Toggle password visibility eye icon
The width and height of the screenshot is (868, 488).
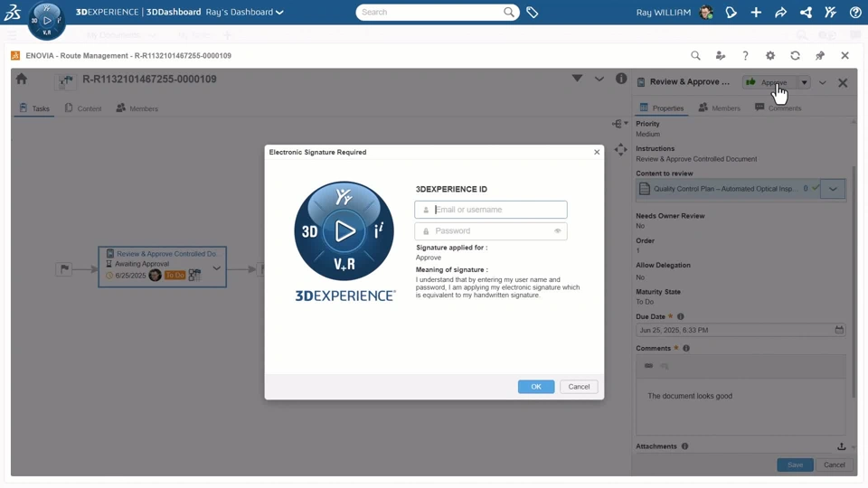point(558,231)
